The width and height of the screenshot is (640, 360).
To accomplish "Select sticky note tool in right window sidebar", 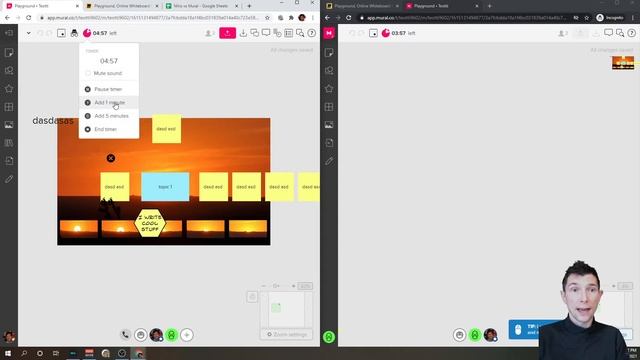I will (329, 53).
